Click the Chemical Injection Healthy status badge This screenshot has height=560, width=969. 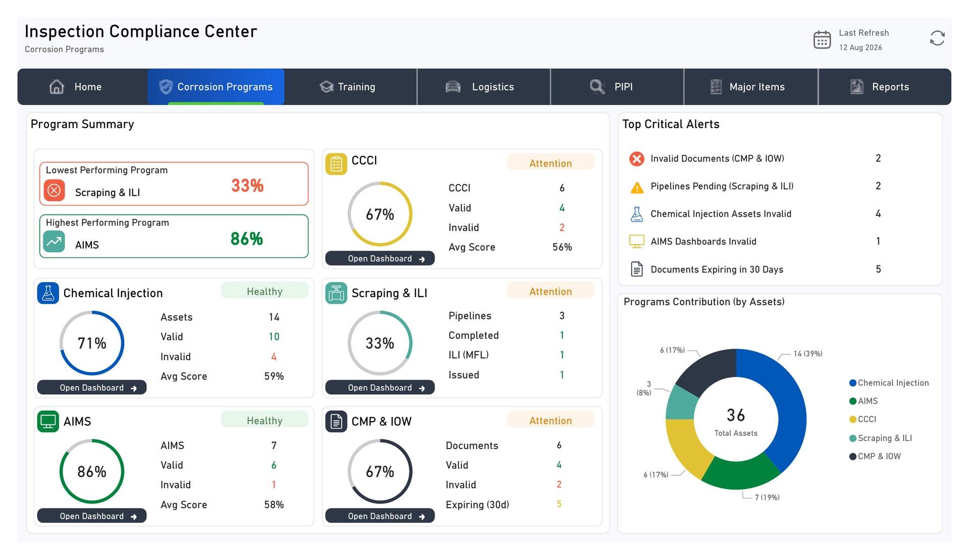pos(264,291)
